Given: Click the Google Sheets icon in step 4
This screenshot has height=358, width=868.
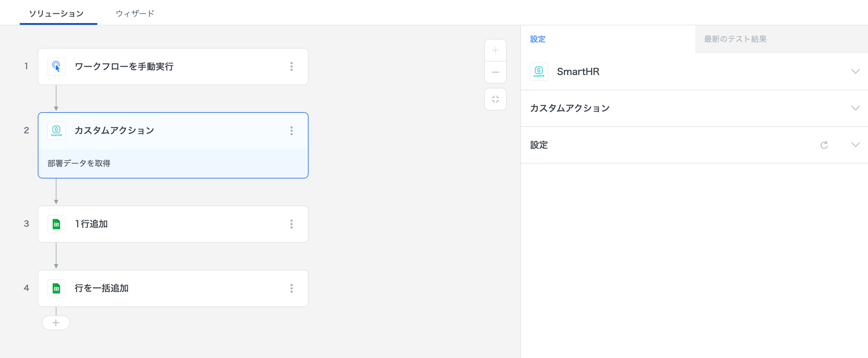Looking at the screenshot, I should (56, 288).
